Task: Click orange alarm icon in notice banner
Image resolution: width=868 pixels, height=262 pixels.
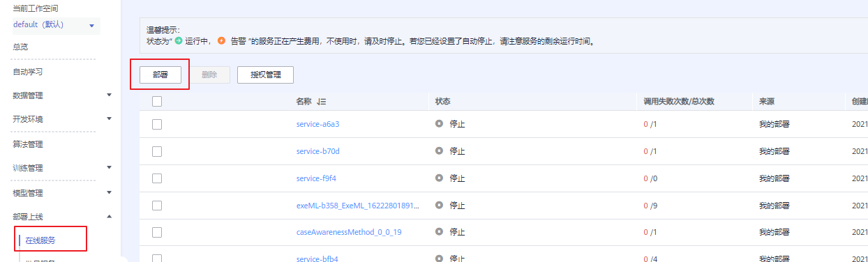Action: [x=222, y=41]
